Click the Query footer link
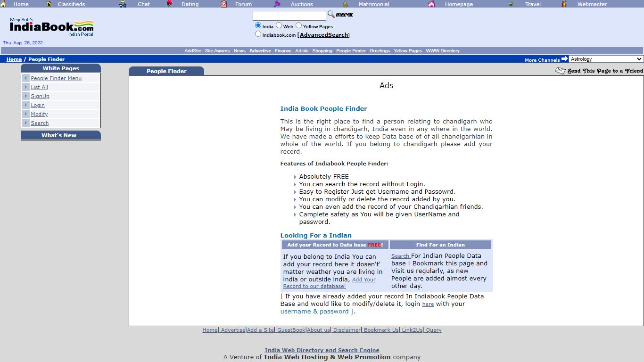Viewport: 644px width, 362px height. coord(434,330)
